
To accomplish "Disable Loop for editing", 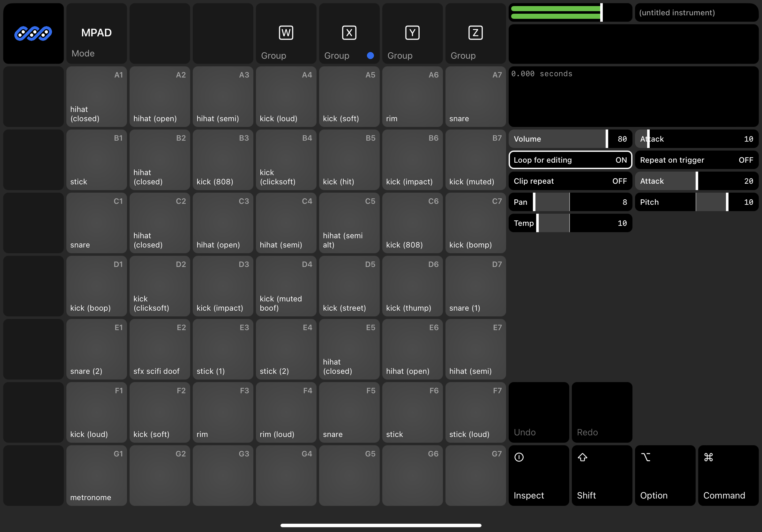I will click(x=570, y=160).
